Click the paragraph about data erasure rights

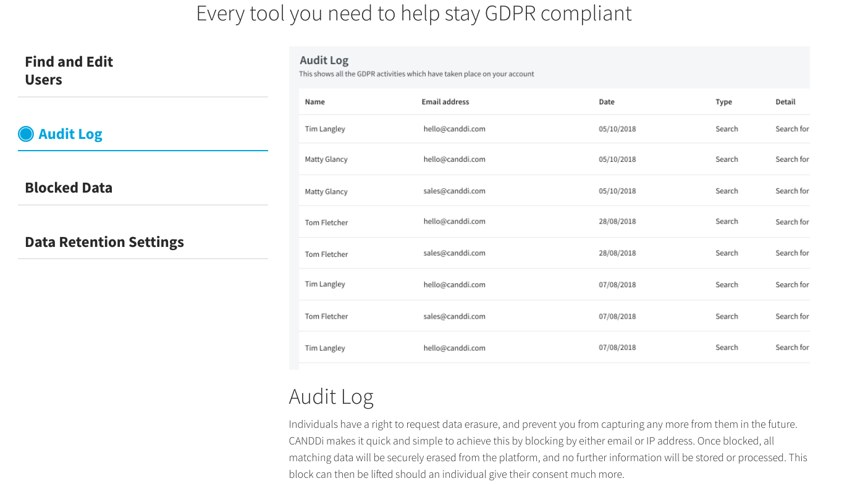point(548,449)
